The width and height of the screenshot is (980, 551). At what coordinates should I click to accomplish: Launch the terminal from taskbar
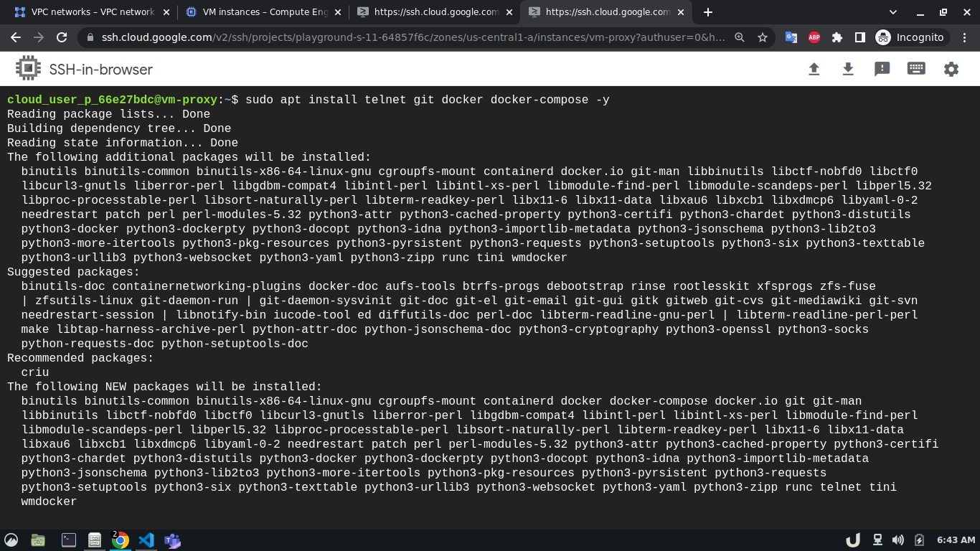click(x=69, y=540)
